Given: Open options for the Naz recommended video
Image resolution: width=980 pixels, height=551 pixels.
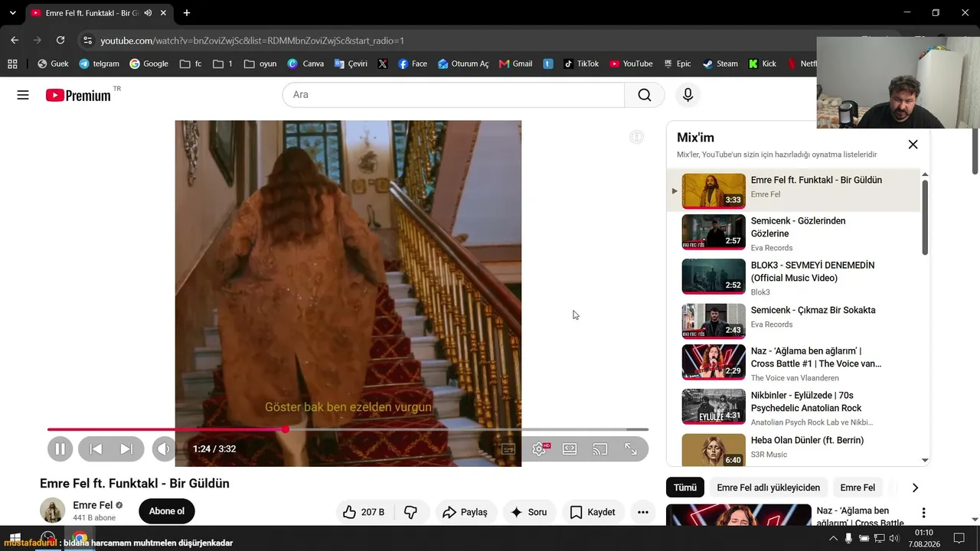Looking at the screenshot, I should coord(923,513).
